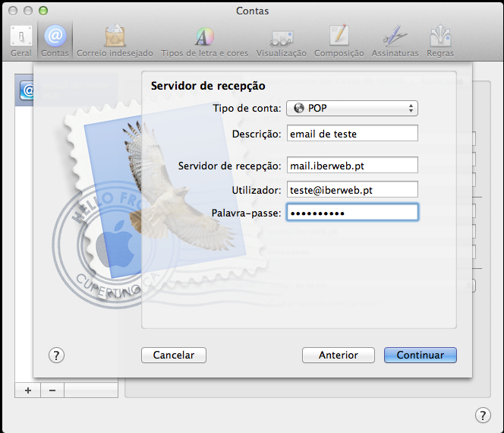Click the Descrição text field
Image resolution: width=504 pixels, height=433 pixels.
coord(351,134)
